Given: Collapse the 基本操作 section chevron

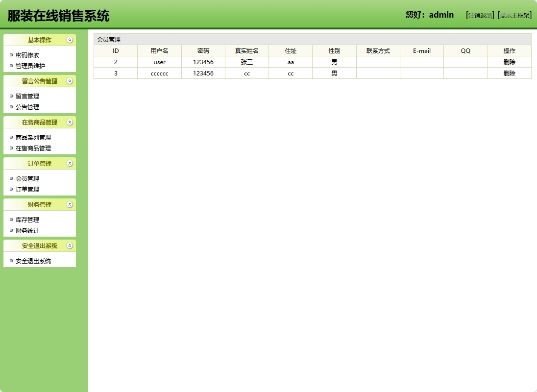Looking at the screenshot, I should (x=70, y=40).
